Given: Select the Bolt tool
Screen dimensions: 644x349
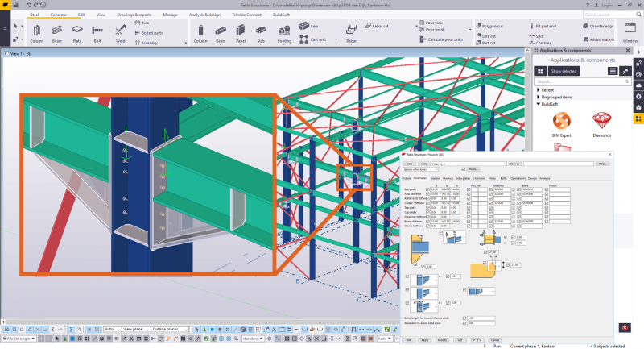Looking at the screenshot, I should coord(97,34).
